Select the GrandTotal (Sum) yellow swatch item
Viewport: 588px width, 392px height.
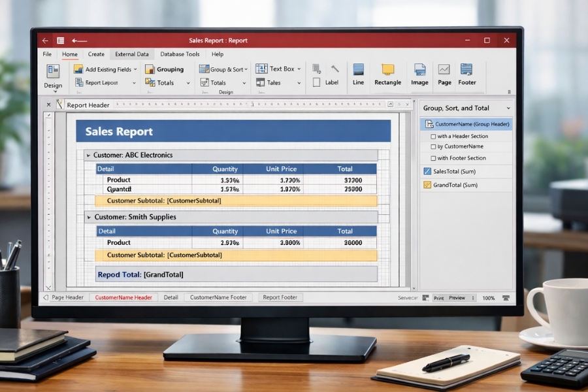427,185
